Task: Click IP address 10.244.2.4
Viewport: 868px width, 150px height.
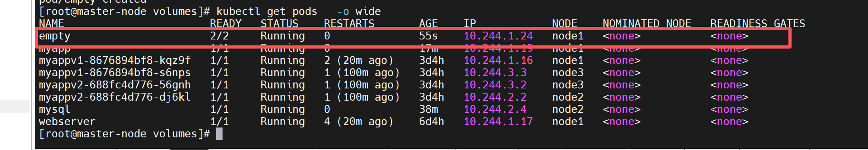Action: click(495, 109)
